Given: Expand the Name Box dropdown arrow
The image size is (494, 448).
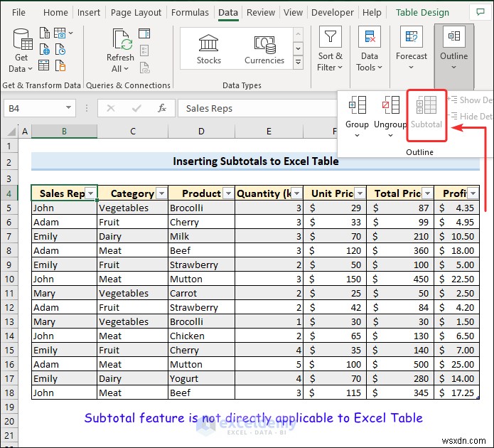Looking at the screenshot, I should point(68,108).
